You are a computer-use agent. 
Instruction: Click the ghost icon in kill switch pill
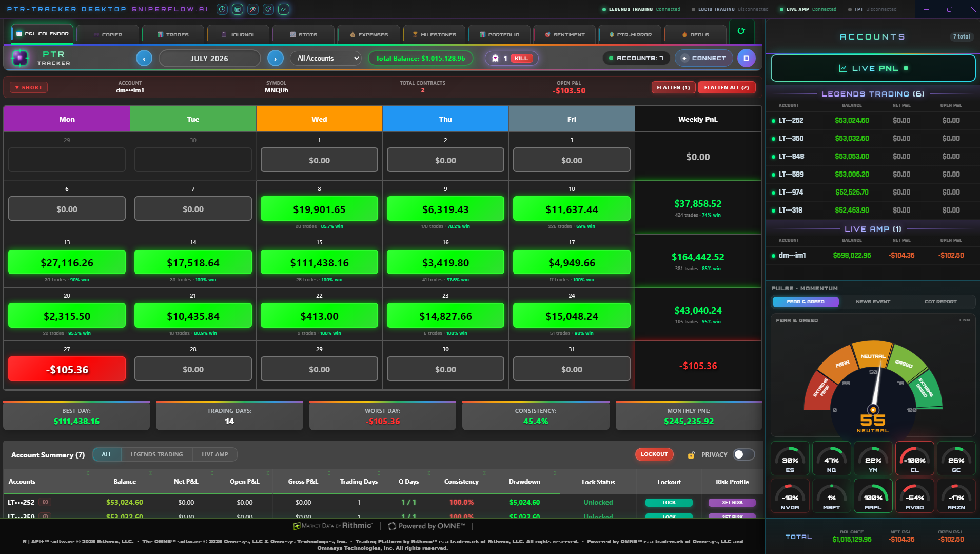pyautogui.click(x=495, y=59)
